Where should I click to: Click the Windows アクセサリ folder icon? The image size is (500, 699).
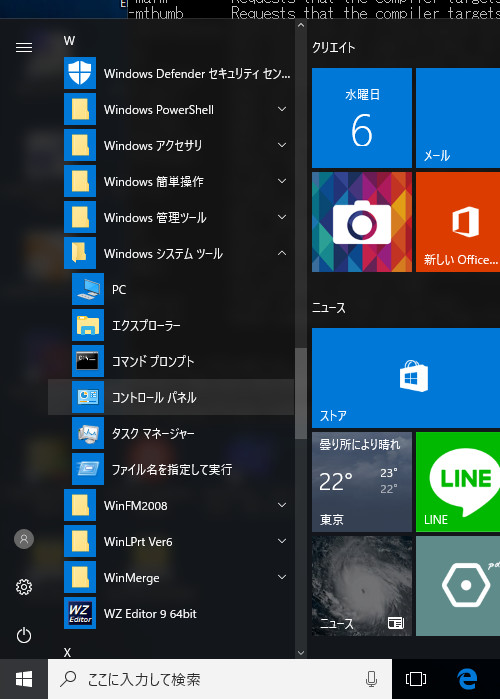tap(80, 145)
